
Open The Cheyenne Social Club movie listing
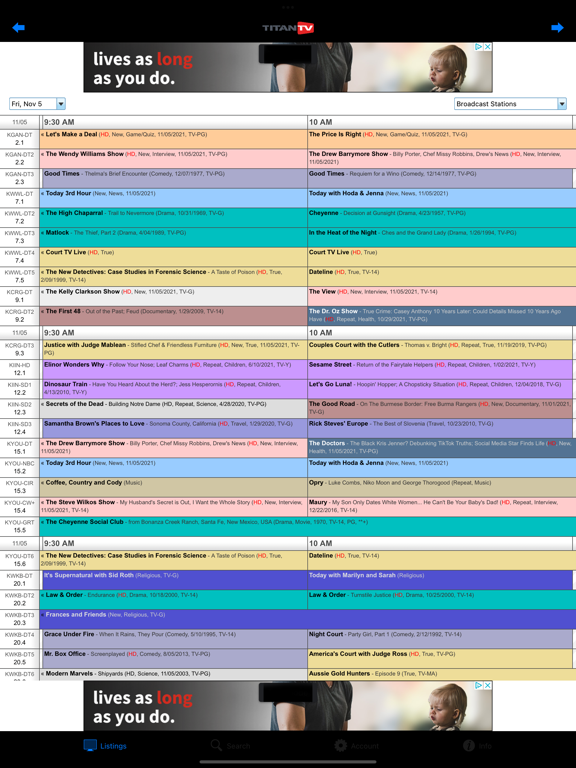coord(308,526)
